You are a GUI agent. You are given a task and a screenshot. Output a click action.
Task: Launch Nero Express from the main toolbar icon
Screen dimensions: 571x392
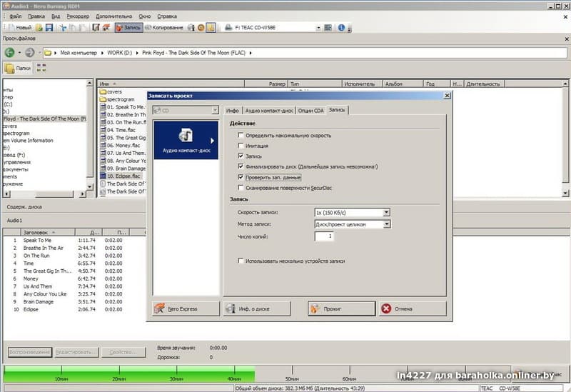pyautogui.click(x=106, y=27)
